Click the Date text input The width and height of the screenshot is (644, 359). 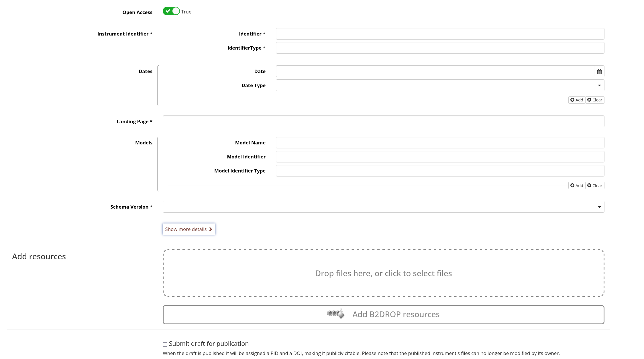coord(435,71)
